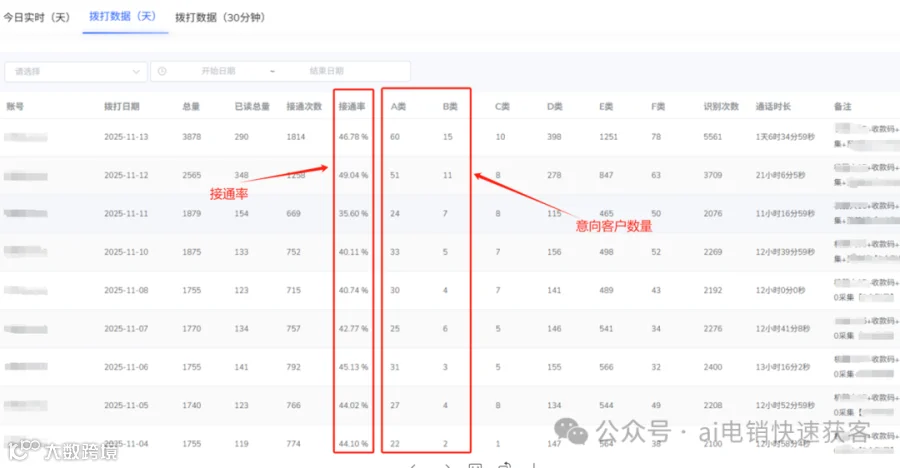
Task: Click the A类 column header
Action: [x=398, y=106]
